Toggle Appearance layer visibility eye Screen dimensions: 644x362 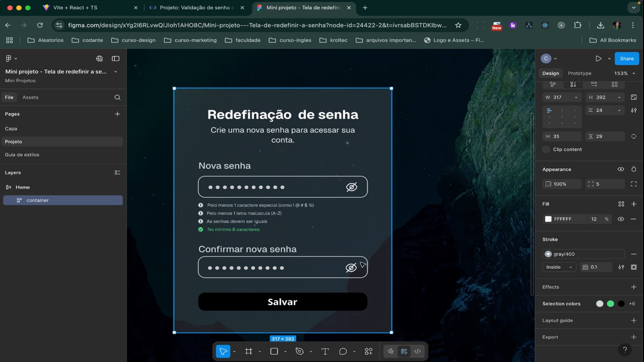[621, 169]
